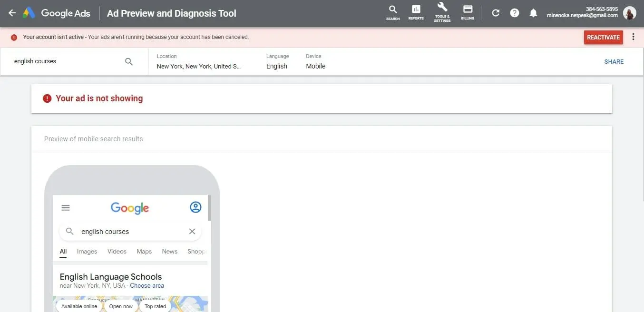644x312 pixels.
Task: Select the 'Open now' filter chip
Action: (x=121, y=306)
